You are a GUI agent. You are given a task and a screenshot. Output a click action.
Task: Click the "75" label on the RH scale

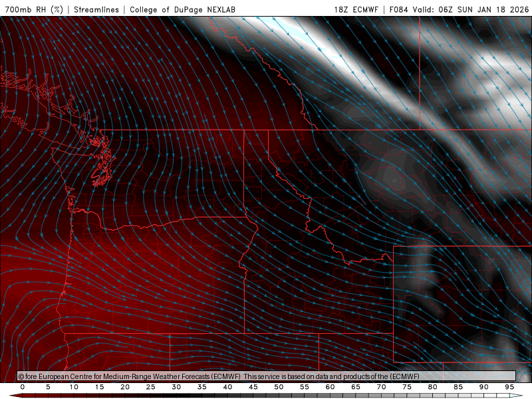[x=407, y=387]
